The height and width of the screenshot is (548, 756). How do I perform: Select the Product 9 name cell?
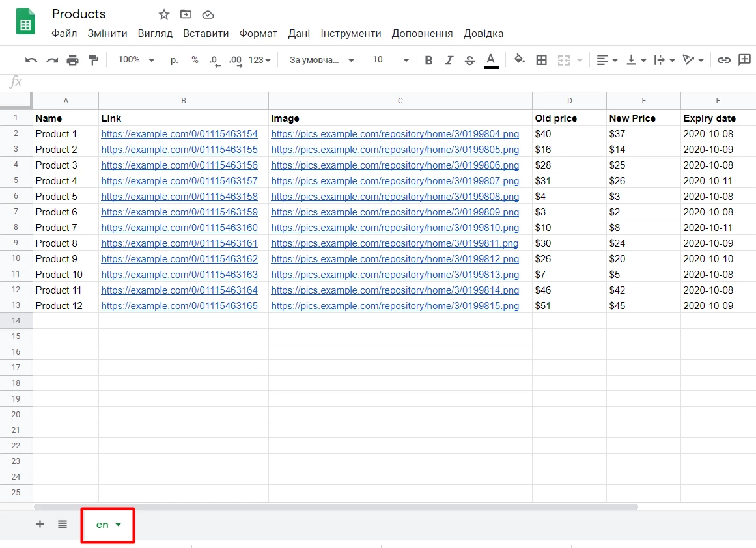point(66,259)
